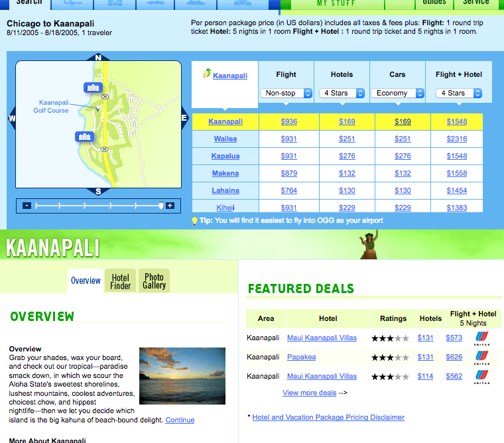The image size is (504, 443).
Task: Open the Cars Economy dropdown
Action: point(398,94)
